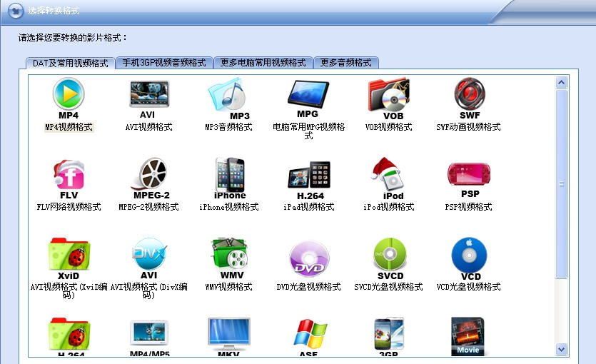The width and height of the screenshot is (596, 364).
Task: Click the 电脑常用MPG视频格式 label
Action: pyautogui.click(x=308, y=131)
